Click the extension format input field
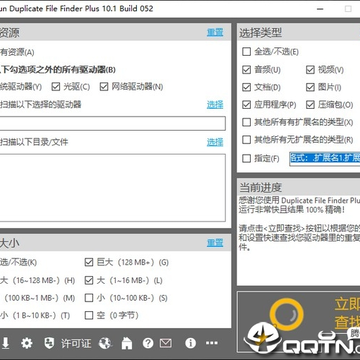Screen dimensions: 360x360 (x=325, y=158)
